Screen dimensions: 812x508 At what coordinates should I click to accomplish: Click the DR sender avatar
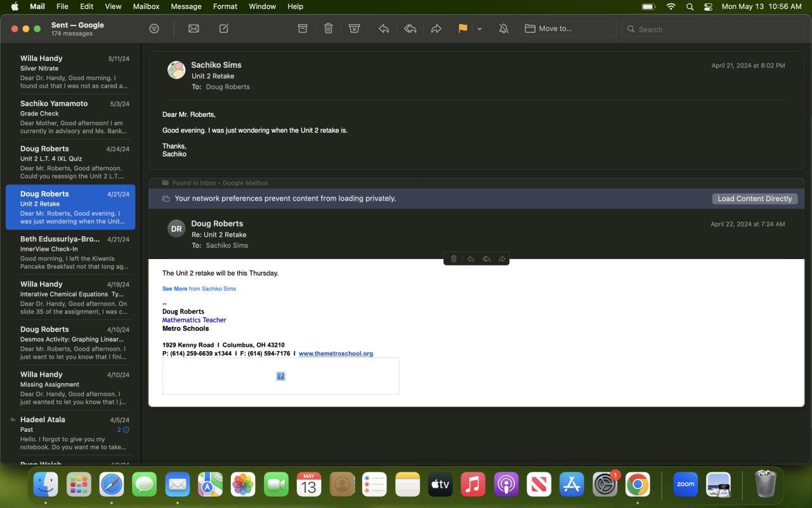tap(176, 229)
